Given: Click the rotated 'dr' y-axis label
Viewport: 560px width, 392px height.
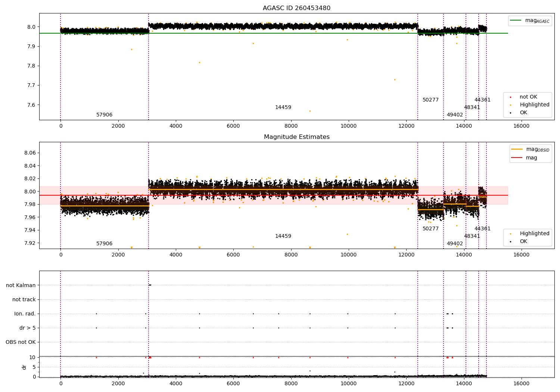Looking at the screenshot, I should click(x=24, y=367).
